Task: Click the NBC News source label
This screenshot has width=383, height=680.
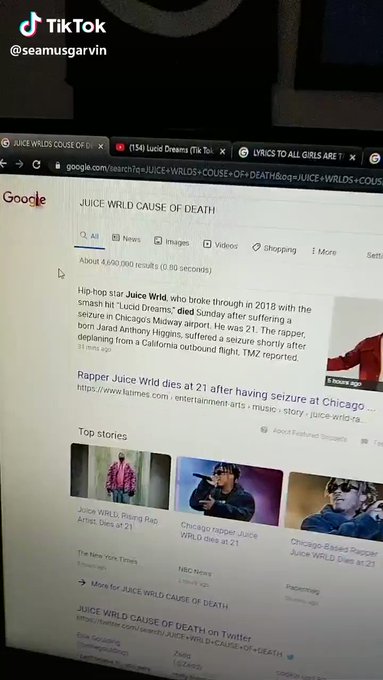Action: (x=195, y=571)
